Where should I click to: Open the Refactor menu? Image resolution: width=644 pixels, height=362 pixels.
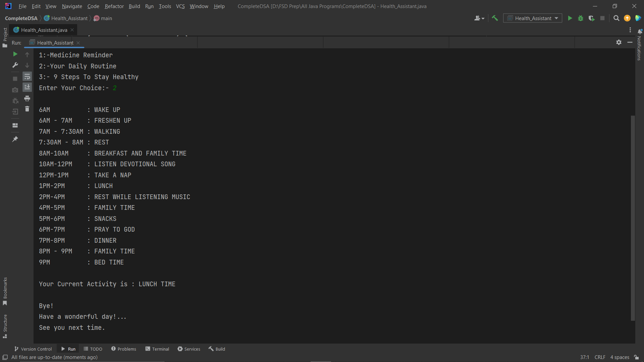pyautogui.click(x=114, y=6)
